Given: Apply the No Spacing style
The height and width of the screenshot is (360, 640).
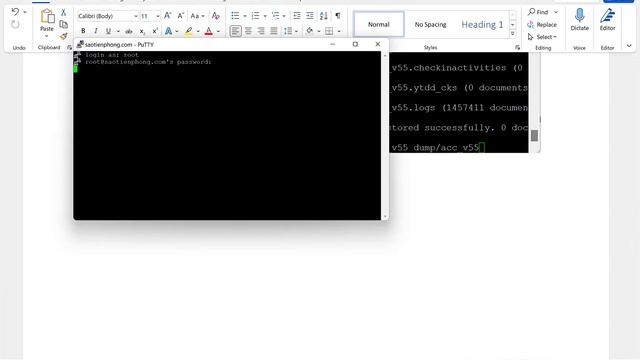Looking at the screenshot, I should tap(430, 24).
